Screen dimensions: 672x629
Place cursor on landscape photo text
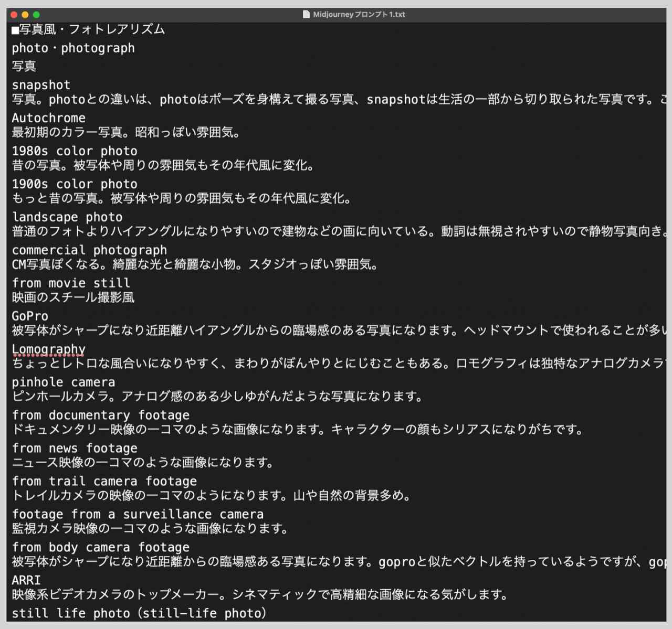point(67,217)
